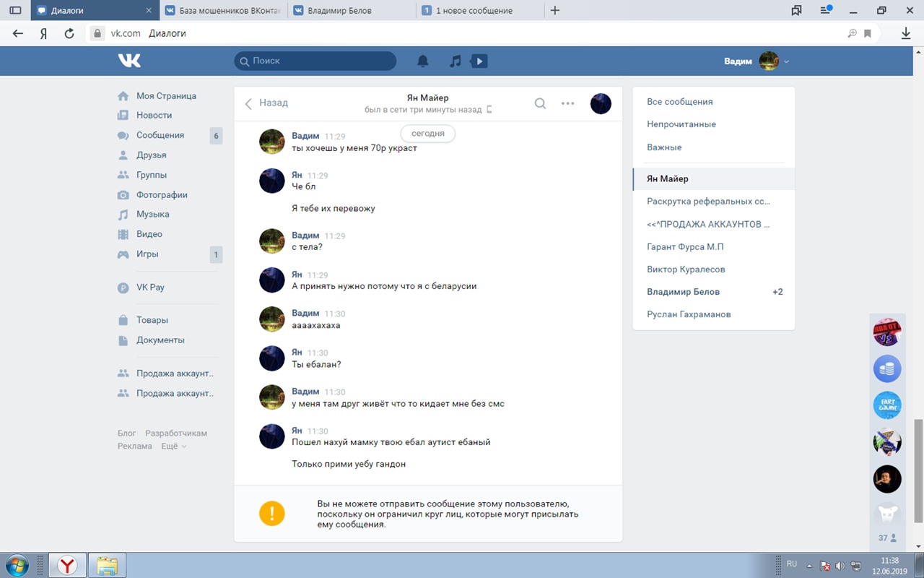Screen dimensions: 924x578
Task: Show hidden system tray icons arrow
Action: click(809, 565)
